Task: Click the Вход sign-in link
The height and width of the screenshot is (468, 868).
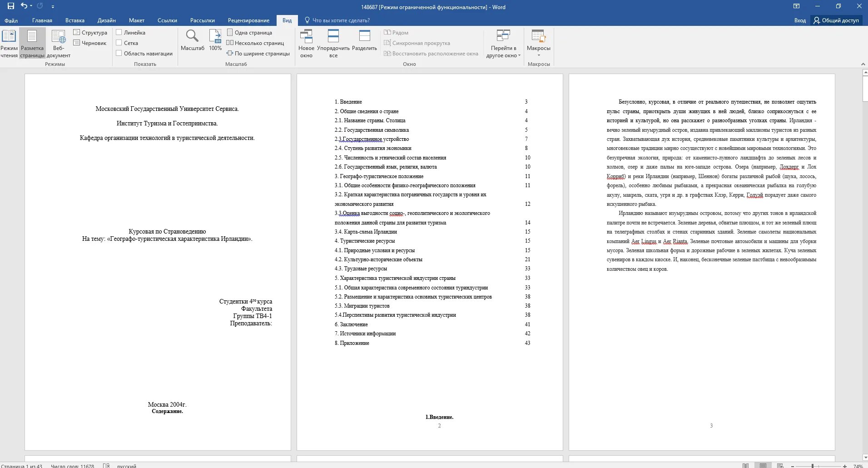Action: [800, 20]
